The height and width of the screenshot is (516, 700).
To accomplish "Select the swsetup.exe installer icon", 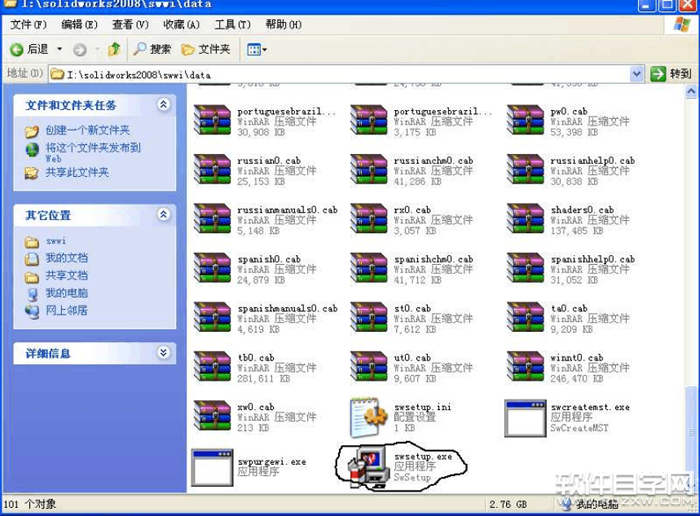I will [x=369, y=468].
